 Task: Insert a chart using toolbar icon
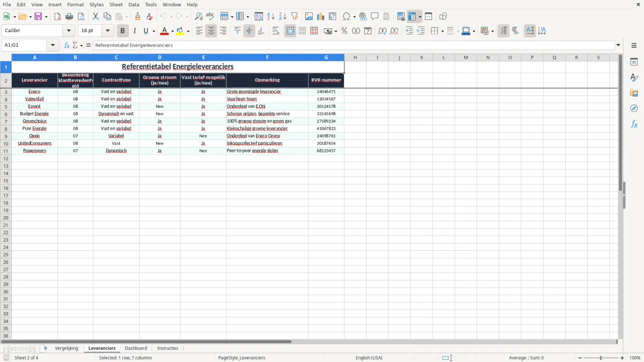pos(321,17)
